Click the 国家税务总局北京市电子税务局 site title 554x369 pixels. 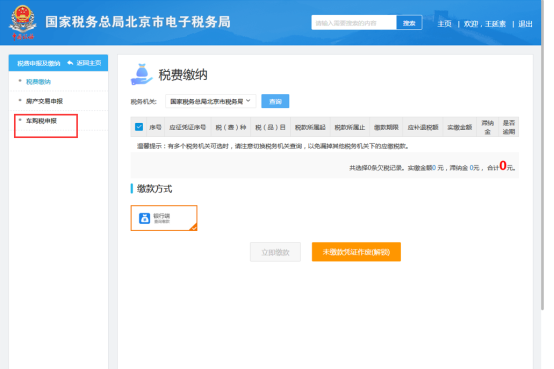pos(138,22)
